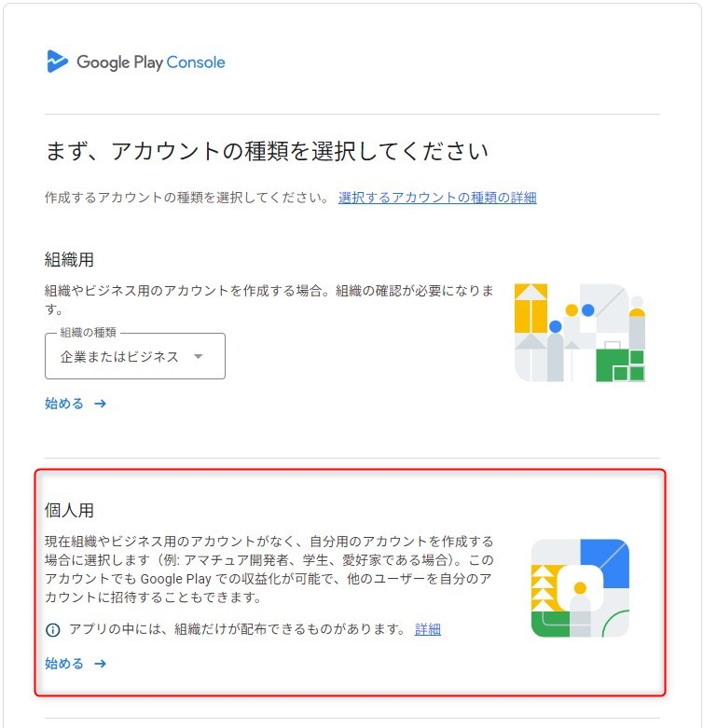The image size is (703, 728).
Task: Click the 組織用 description paragraph text
Action: [269, 299]
